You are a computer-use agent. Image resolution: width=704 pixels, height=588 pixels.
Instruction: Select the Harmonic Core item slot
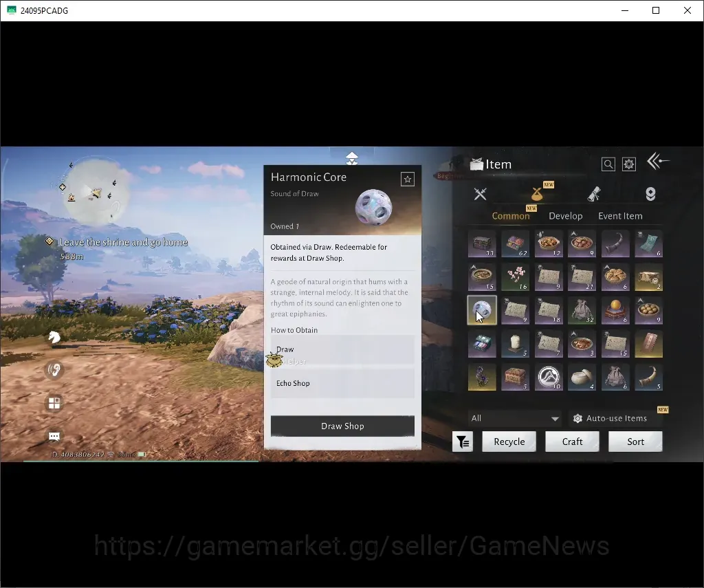(482, 310)
